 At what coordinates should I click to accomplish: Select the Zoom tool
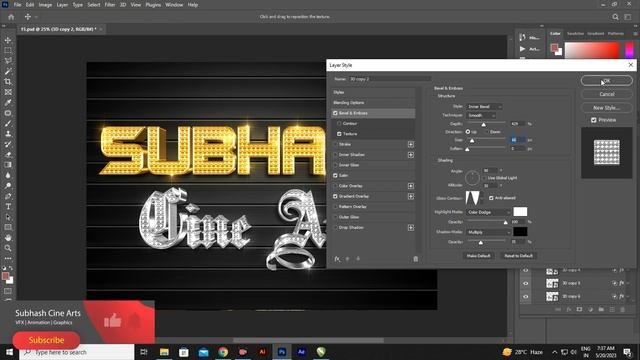8,248
